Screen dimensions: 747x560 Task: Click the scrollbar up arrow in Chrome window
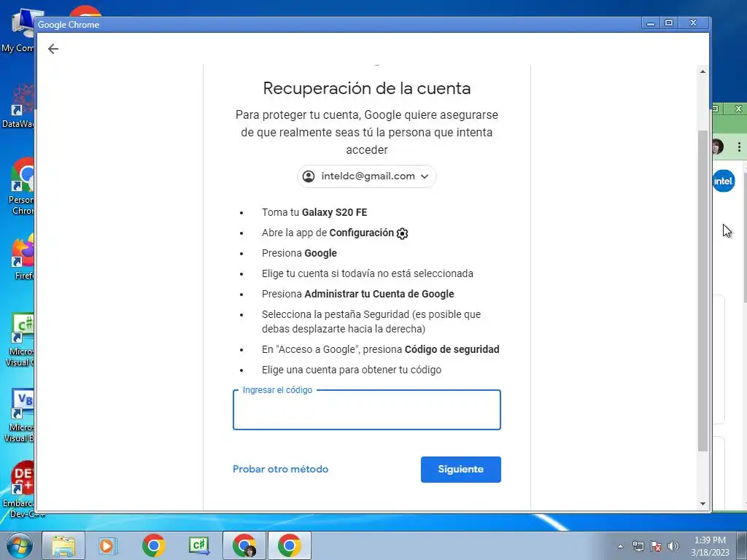click(703, 71)
